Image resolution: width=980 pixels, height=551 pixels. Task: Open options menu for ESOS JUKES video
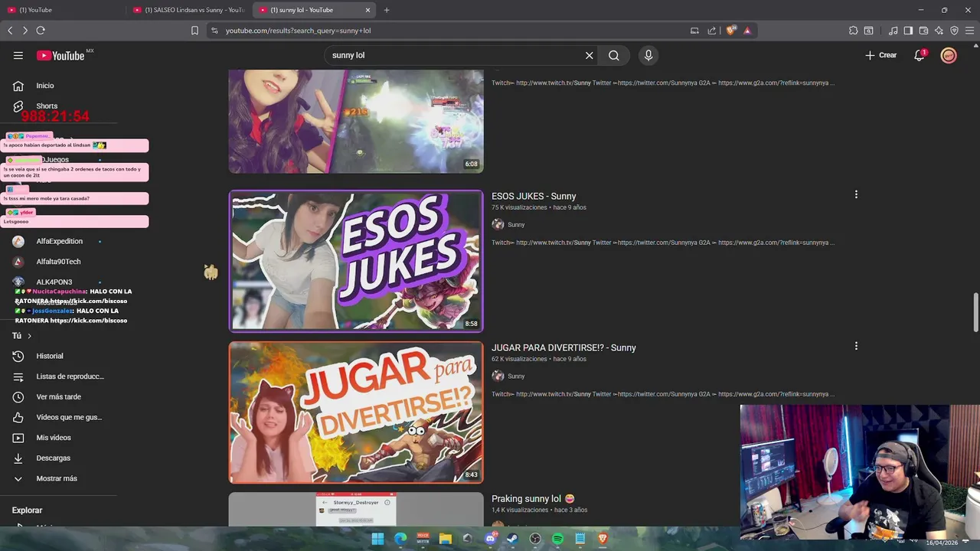[856, 194]
